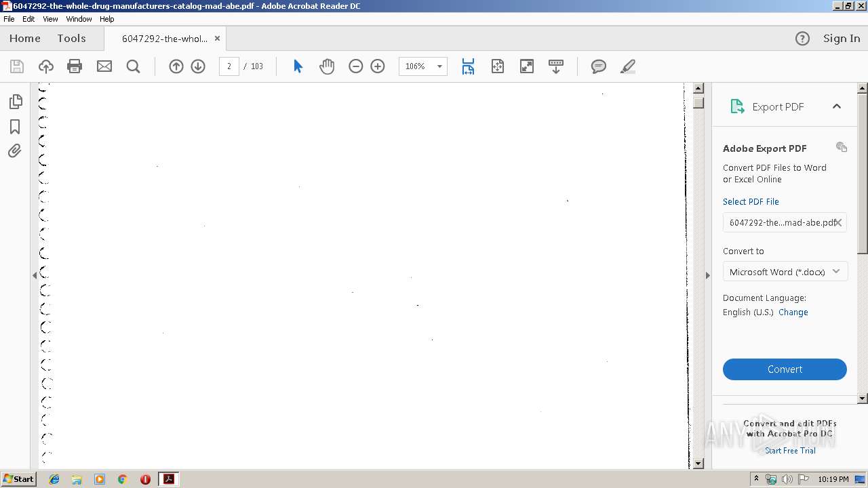
Task: Activate the Selection arrow tool
Action: coord(298,66)
